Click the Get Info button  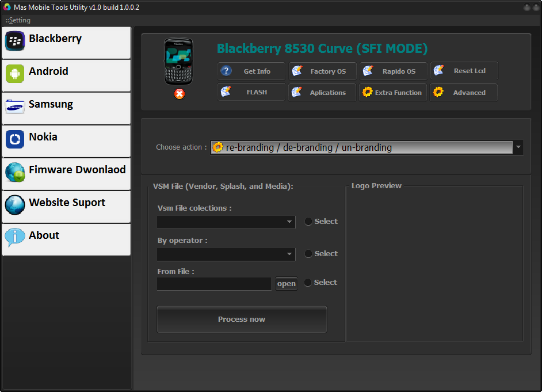pos(251,71)
